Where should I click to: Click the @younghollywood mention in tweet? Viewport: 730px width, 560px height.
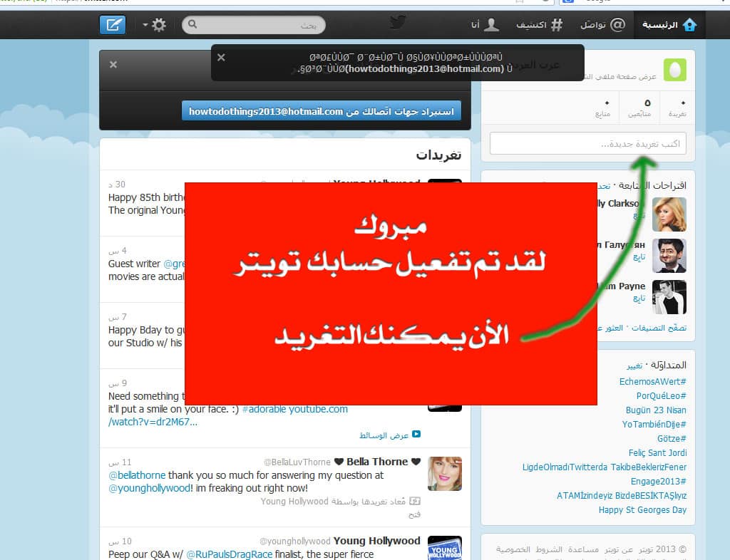tap(149, 488)
